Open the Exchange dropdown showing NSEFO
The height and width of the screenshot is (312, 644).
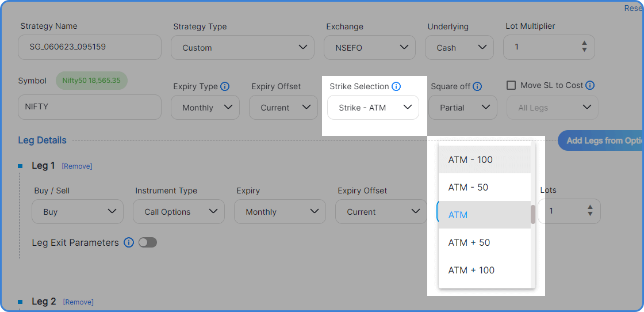coord(370,47)
